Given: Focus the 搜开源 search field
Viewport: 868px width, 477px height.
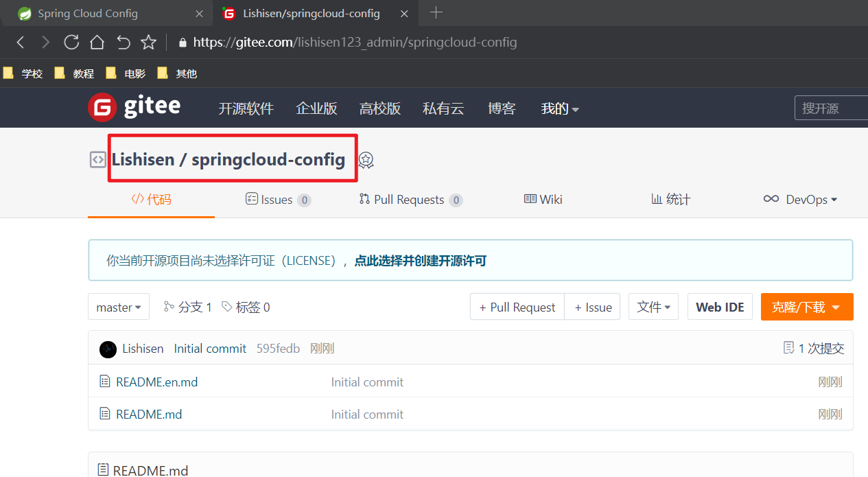Looking at the screenshot, I should 831,108.
